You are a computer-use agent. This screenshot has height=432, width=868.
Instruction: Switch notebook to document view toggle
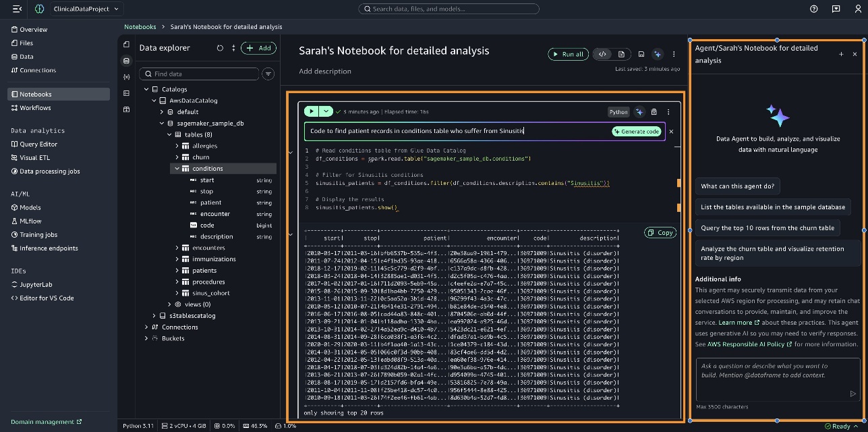click(621, 54)
